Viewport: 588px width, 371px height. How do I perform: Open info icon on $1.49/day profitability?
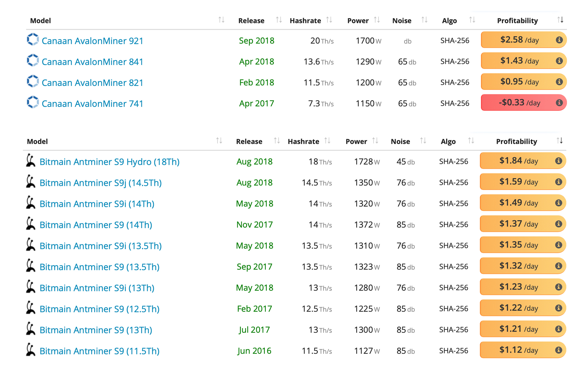point(558,203)
